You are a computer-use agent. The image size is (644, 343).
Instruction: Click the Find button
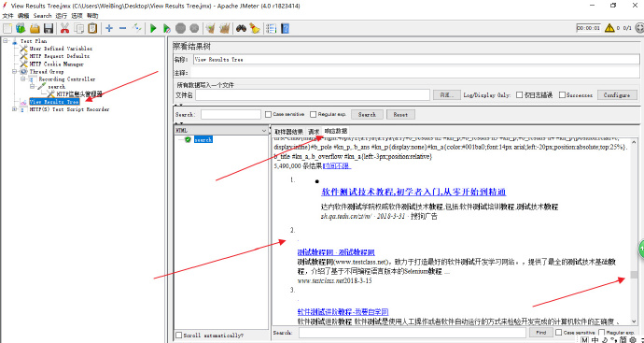540,333
